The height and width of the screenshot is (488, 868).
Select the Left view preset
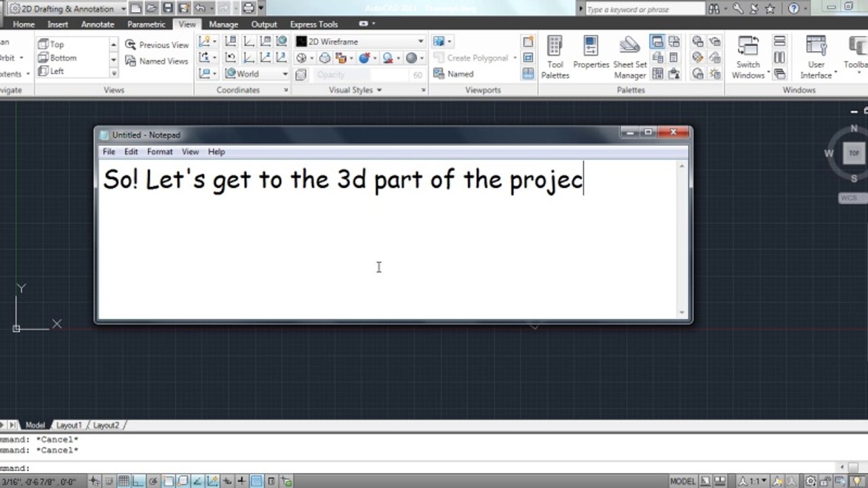[x=52, y=71]
